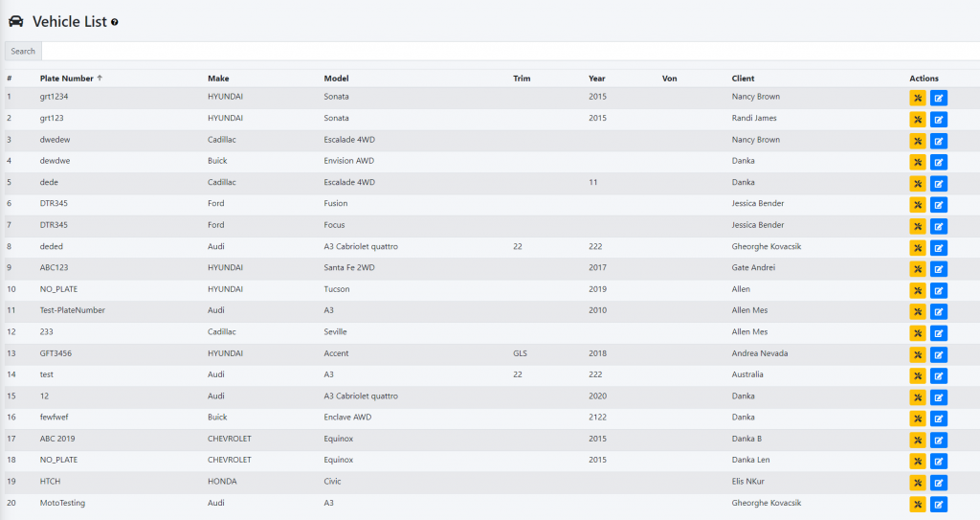
Task: Click the yellow tools icon for plate grt1234
Action: 917,98
